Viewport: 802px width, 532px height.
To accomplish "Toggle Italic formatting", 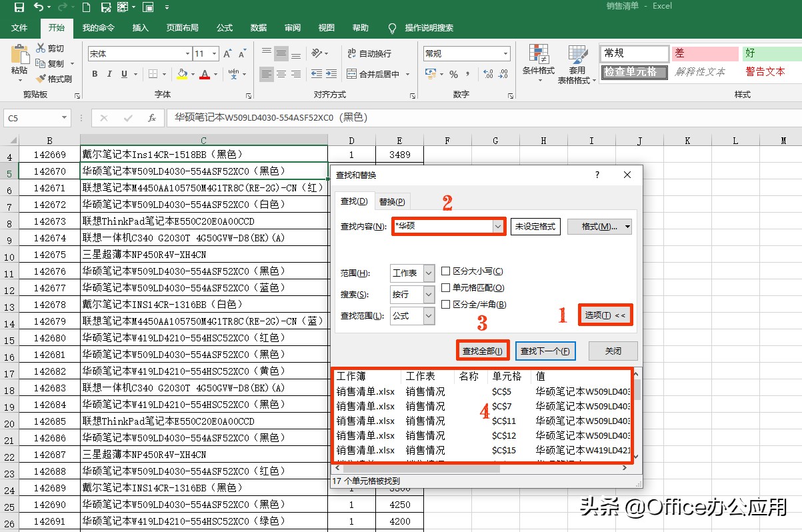I will click(x=109, y=74).
